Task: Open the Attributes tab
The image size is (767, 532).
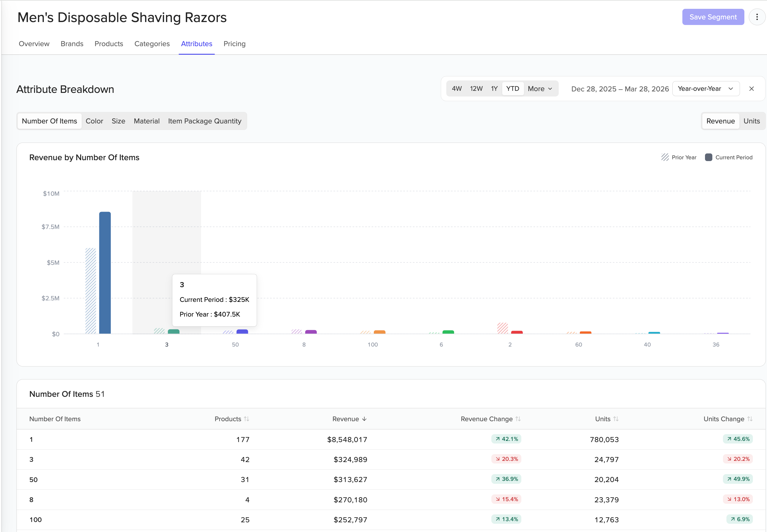Action: [197, 44]
